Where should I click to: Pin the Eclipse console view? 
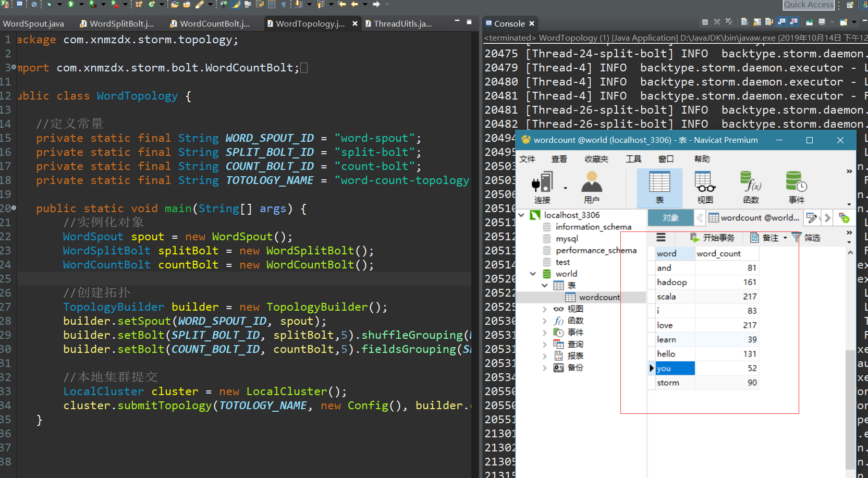(810, 22)
